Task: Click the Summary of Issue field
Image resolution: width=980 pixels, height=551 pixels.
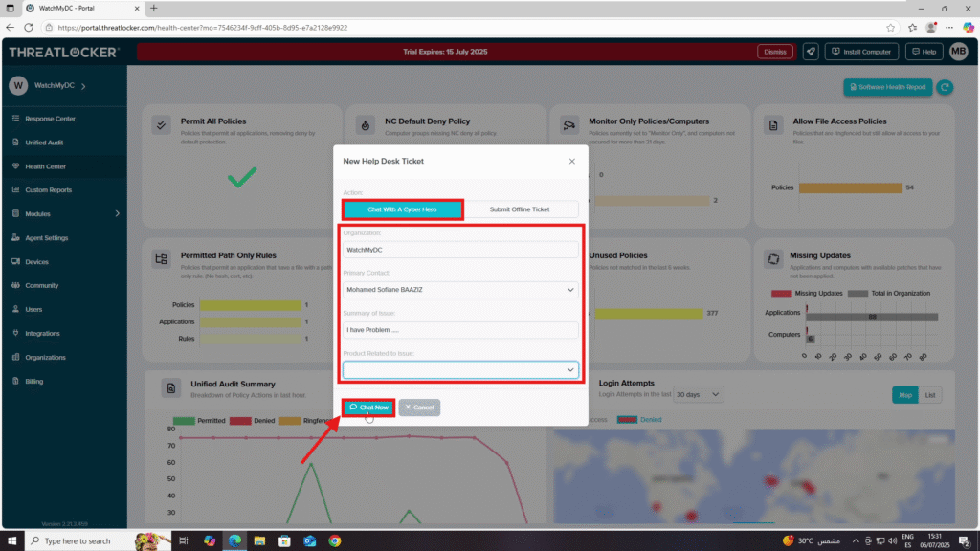Action: pos(460,330)
